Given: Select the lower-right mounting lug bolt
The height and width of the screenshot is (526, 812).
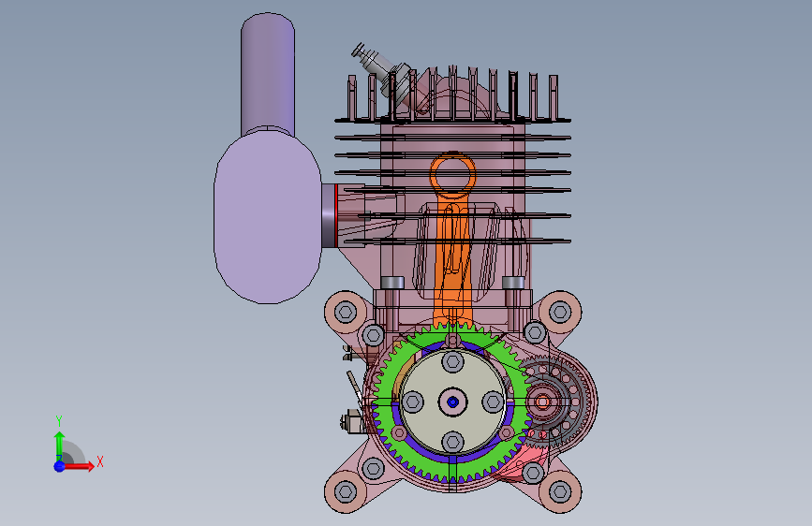Looking at the screenshot, I should click(x=560, y=491).
